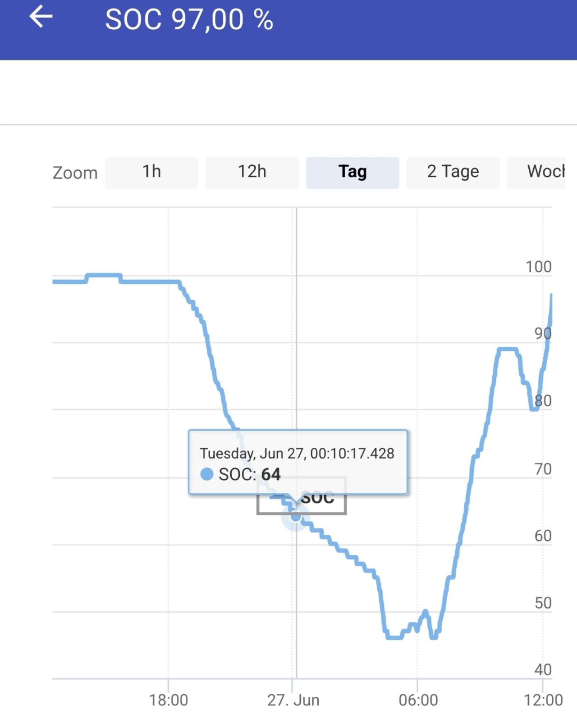The image size is (577, 728).
Task: Click the 06:00 time axis label
Action: pos(418,700)
